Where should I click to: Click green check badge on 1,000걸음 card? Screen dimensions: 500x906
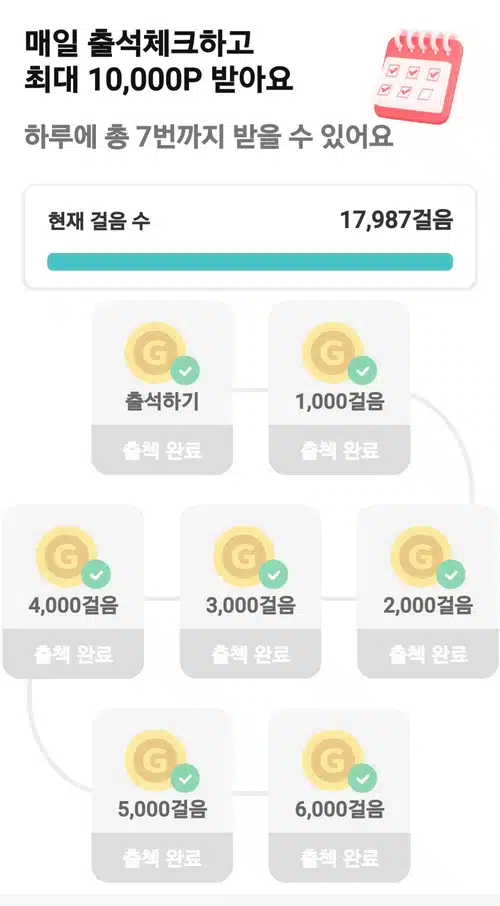362,371
